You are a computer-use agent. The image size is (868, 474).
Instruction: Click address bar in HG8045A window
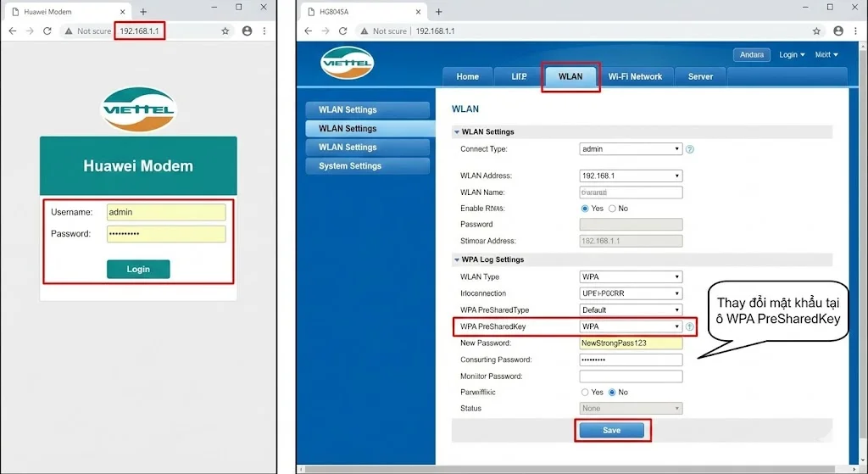590,31
